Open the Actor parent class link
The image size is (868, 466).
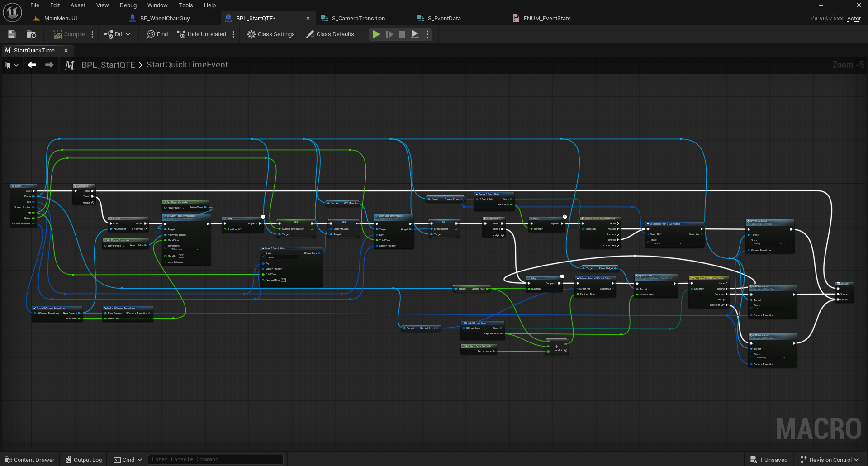click(x=854, y=19)
